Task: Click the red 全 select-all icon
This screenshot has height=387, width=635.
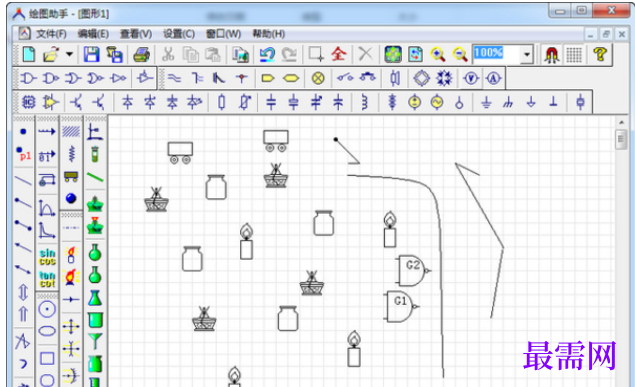Action: click(x=339, y=54)
